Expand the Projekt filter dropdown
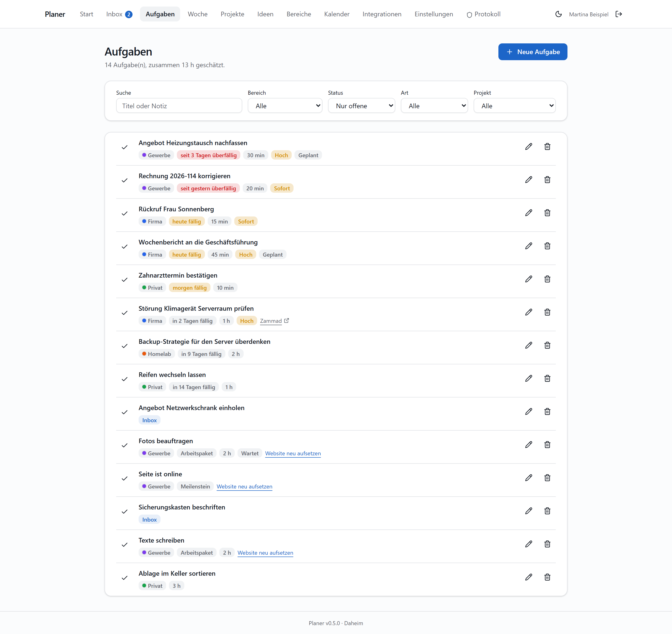Image resolution: width=672 pixels, height=634 pixels. click(x=514, y=106)
